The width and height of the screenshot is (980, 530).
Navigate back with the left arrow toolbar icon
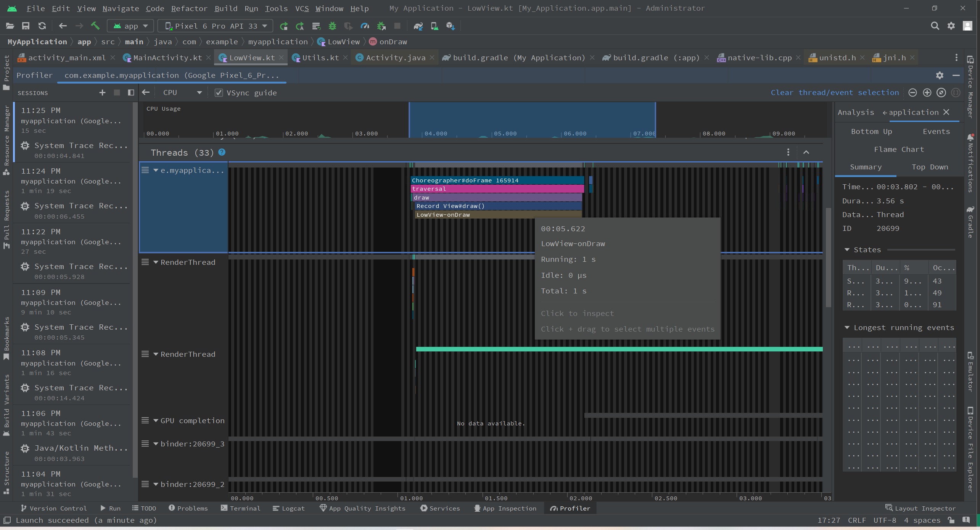pyautogui.click(x=63, y=26)
